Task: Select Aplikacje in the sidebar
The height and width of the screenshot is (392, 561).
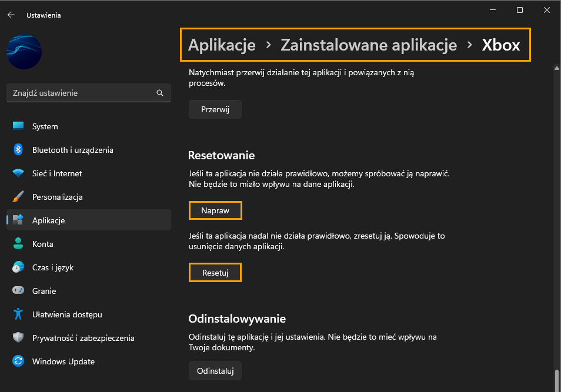Action: point(88,220)
